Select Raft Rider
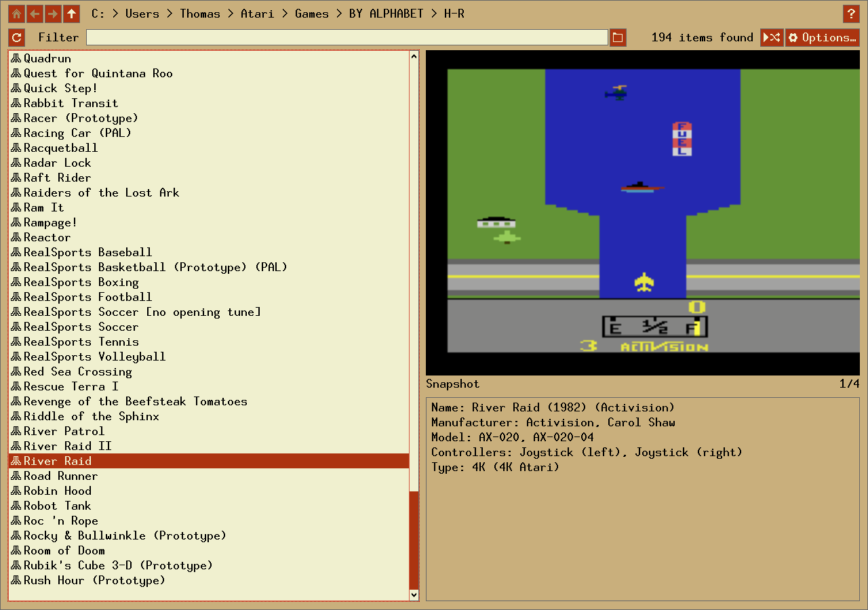This screenshot has height=610, width=868. pyautogui.click(x=209, y=178)
